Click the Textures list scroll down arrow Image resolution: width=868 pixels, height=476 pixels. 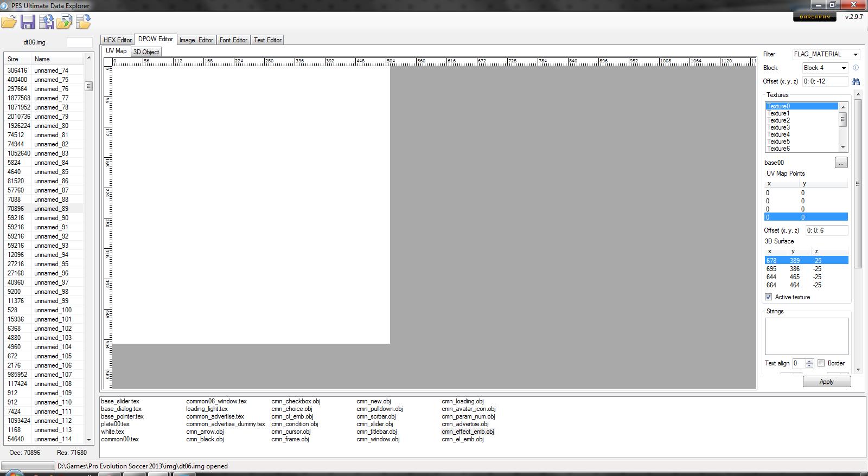click(843, 148)
